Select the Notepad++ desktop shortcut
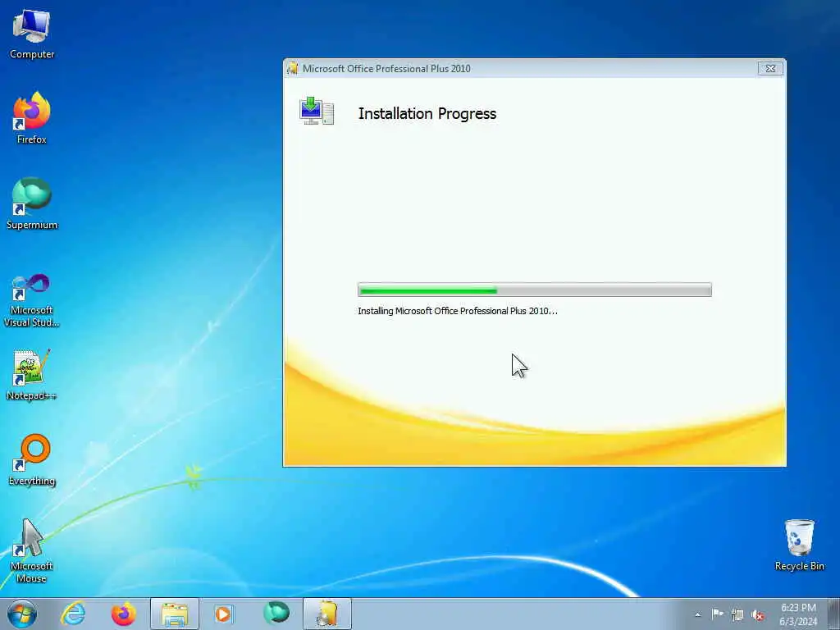 [x=32, y=375]
